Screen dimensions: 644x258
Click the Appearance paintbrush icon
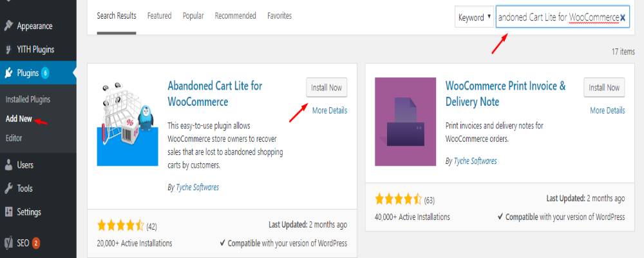click(x=9, y=26)
